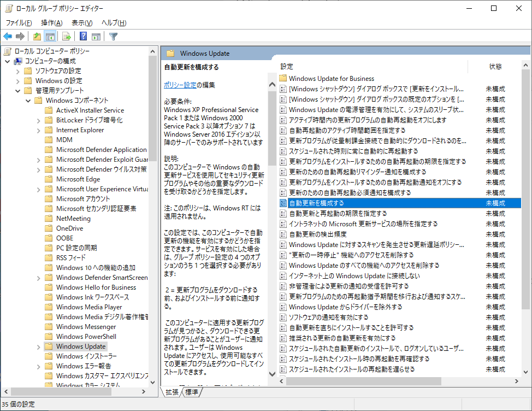Click the policy icon for Windows Update からドライバーを除外する
The image size is (532, 411).
283,307
